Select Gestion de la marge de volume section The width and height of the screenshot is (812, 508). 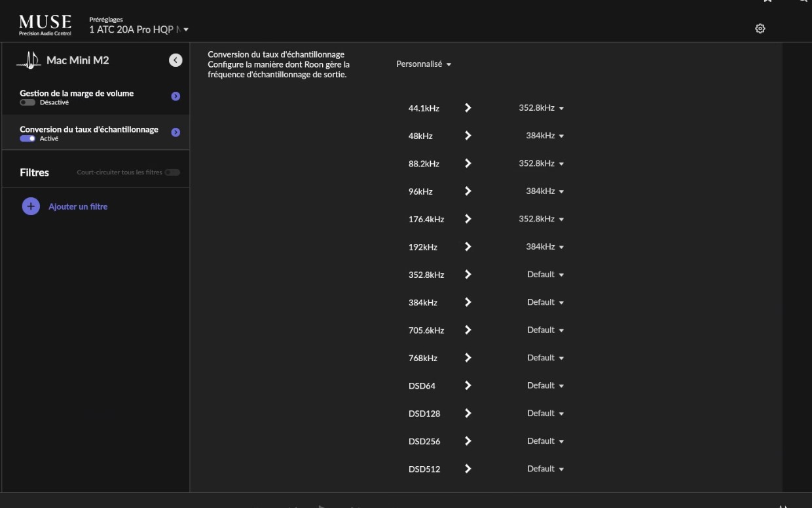(95, 97)
